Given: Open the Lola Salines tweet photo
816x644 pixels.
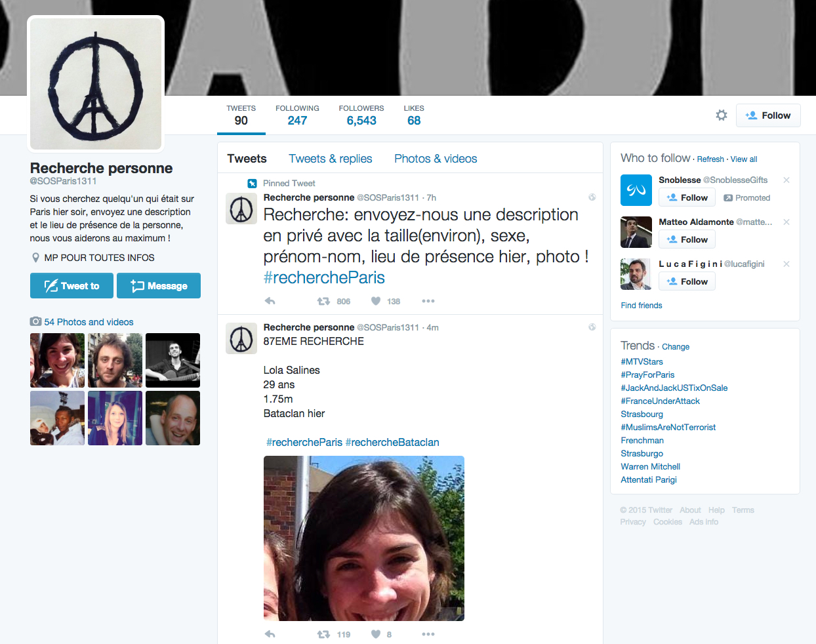Looking at the screenshot, I should (364, 538).
